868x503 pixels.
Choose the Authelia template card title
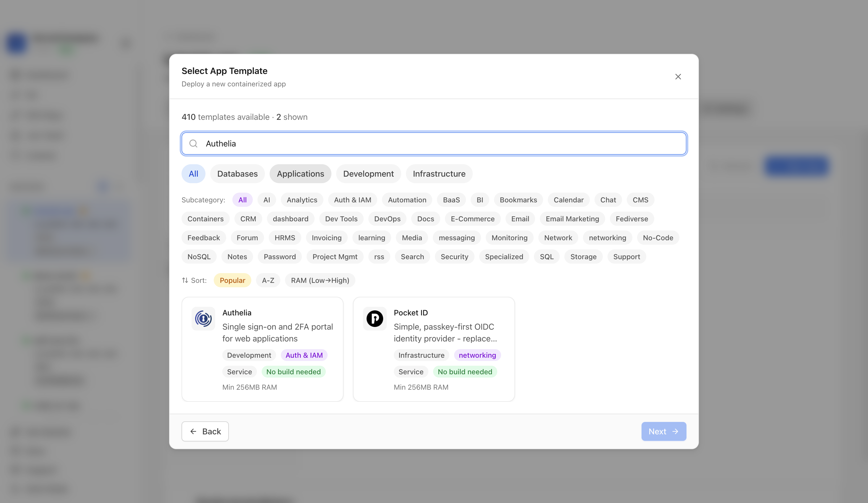(x=237, y=313)
